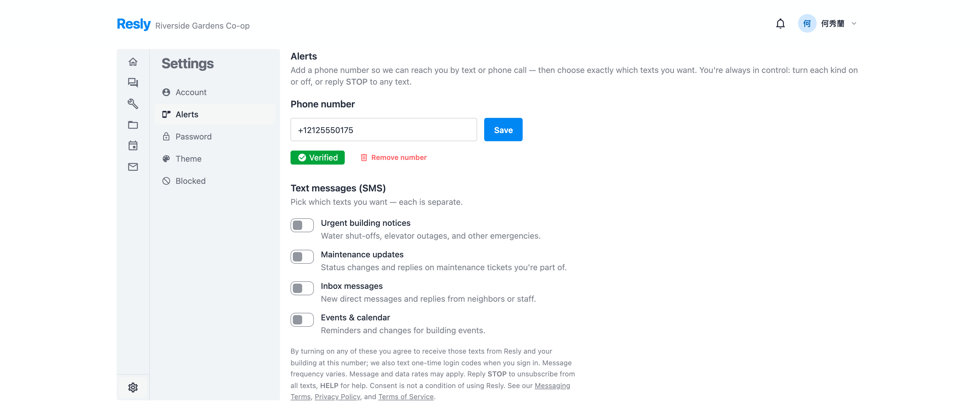Click the blue Save button
This screenshot has width=980, height=419.
point(503,130)
